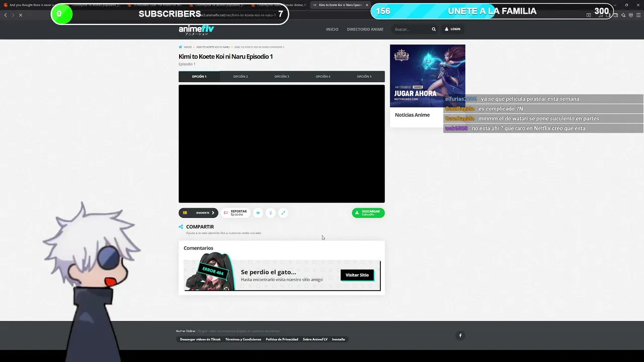
Task: Switch to the 'And you thought there is never' tab
Action: click(x=31, y=5)
